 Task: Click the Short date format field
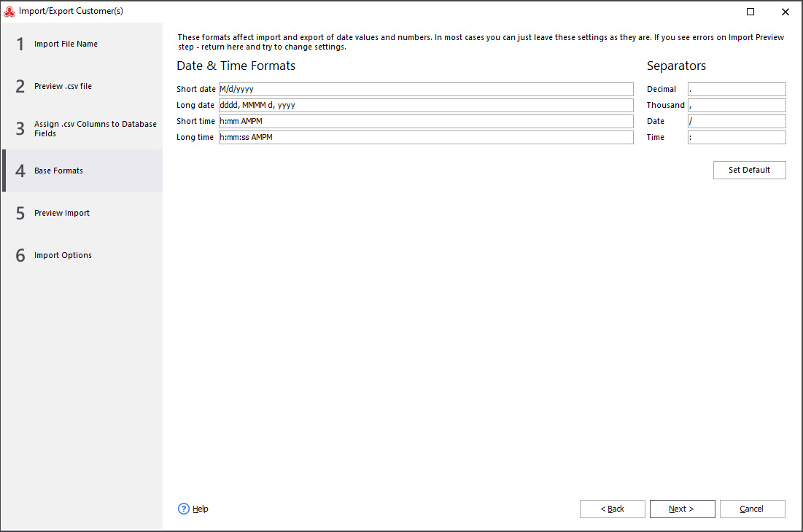coord(426,89)
